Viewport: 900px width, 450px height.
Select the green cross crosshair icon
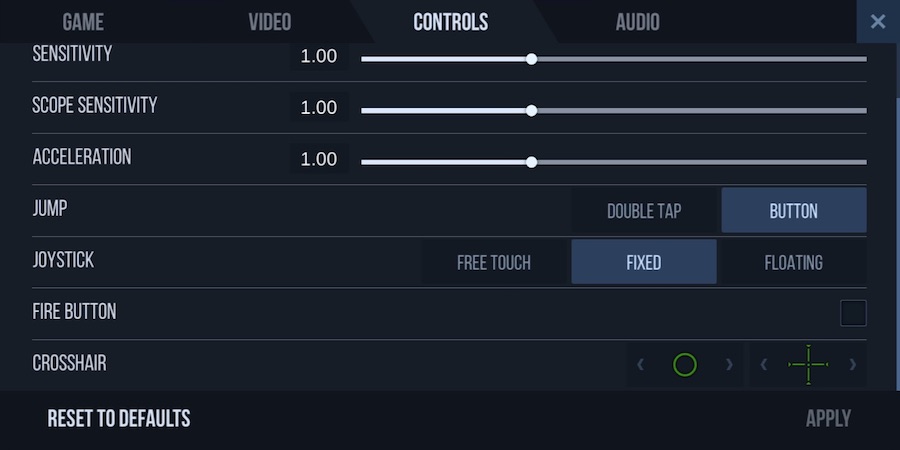tap(808, 364)
